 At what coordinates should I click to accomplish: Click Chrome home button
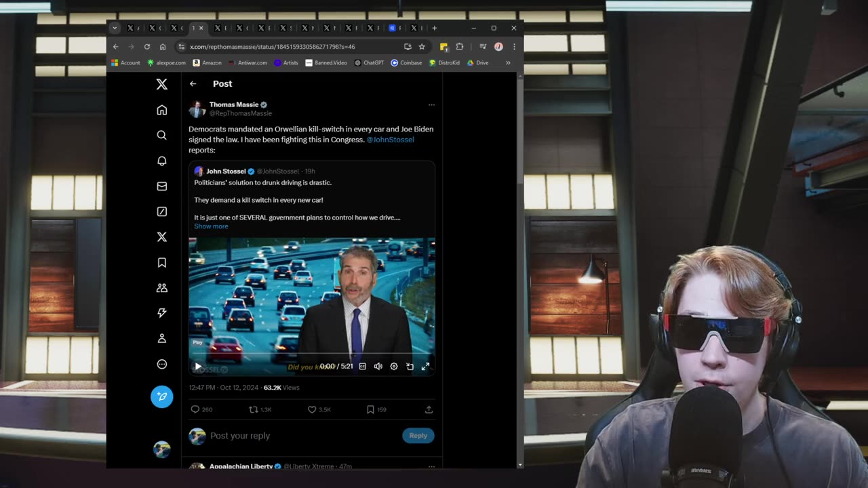pyautogui.click(x=163, y=47)
